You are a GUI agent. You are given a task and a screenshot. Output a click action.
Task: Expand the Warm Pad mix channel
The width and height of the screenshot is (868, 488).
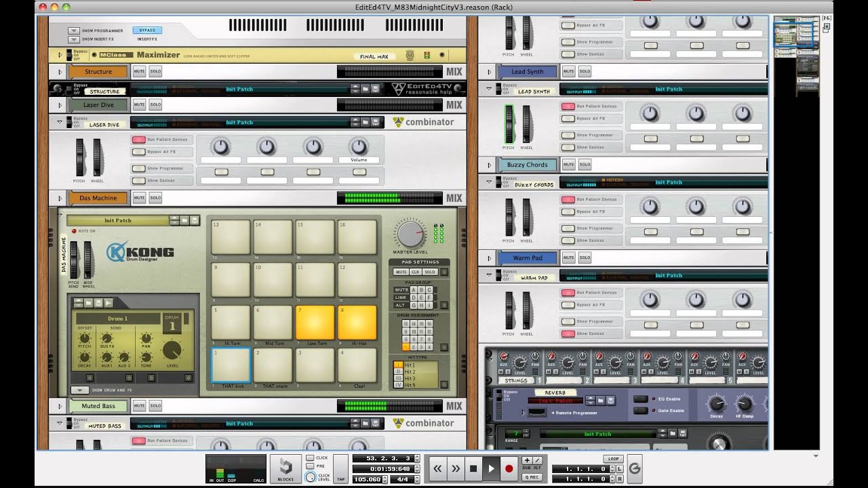click(489, 258)
